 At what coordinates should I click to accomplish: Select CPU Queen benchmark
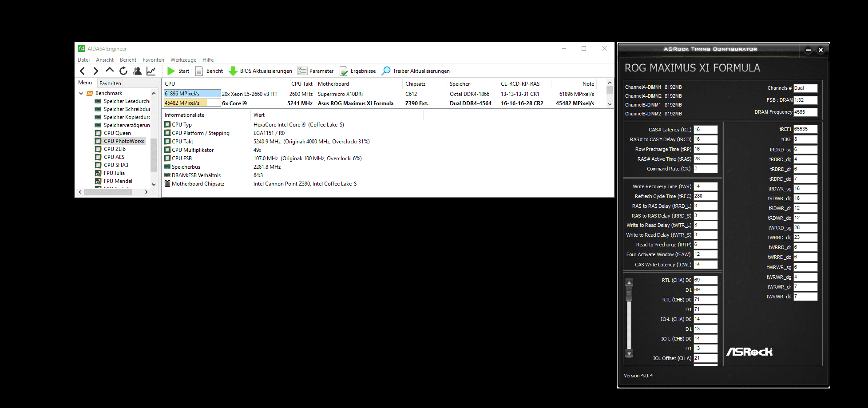[x=113, y=133]
